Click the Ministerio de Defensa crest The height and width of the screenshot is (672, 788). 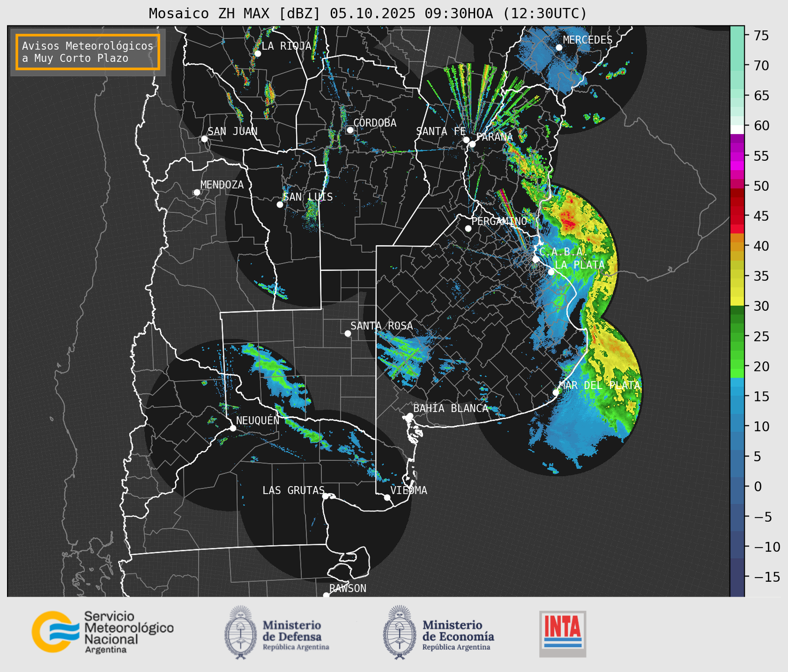241,632
